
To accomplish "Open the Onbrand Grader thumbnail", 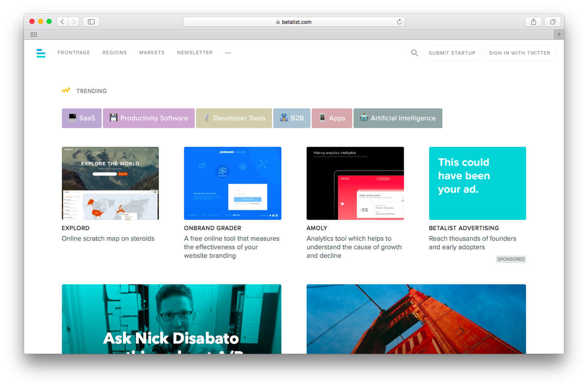I will [x=233, y=183].
